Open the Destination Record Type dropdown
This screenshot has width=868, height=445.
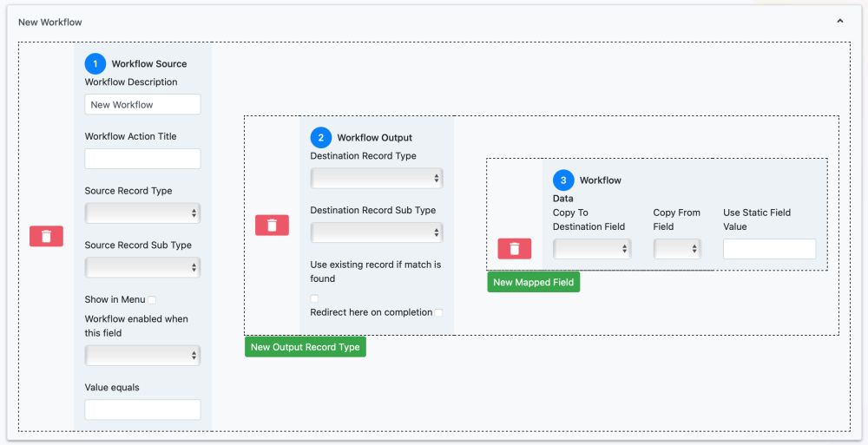click(x=377, y=178)
